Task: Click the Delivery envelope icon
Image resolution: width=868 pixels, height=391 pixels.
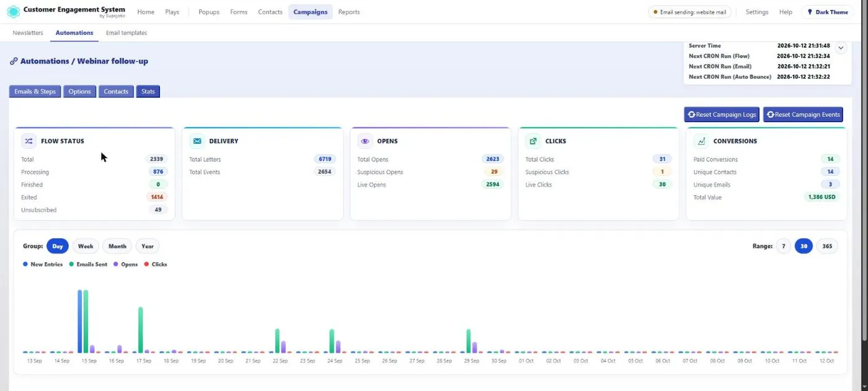Action: coord(197,141)
